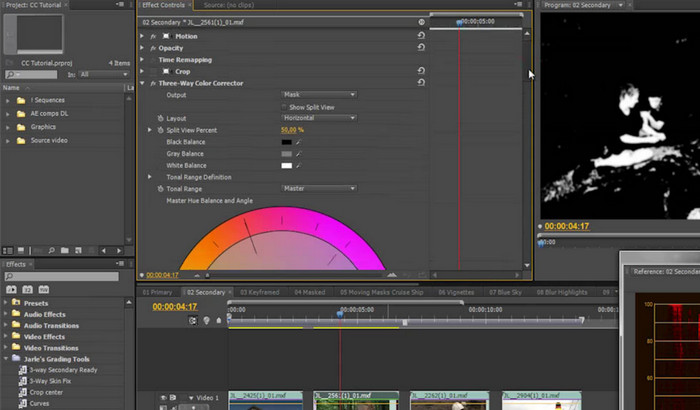Image resolution: width=700 pixels, height=410 pixels.
Task: Toggle animation stopwatch for Layout
Action: pyautogui.click(x=160, y=118)
